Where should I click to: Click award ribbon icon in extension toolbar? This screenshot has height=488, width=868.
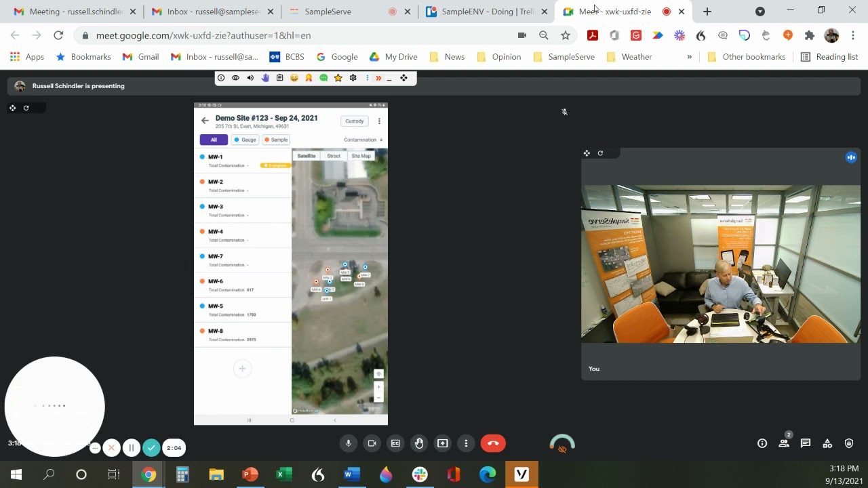pos(309,78)
